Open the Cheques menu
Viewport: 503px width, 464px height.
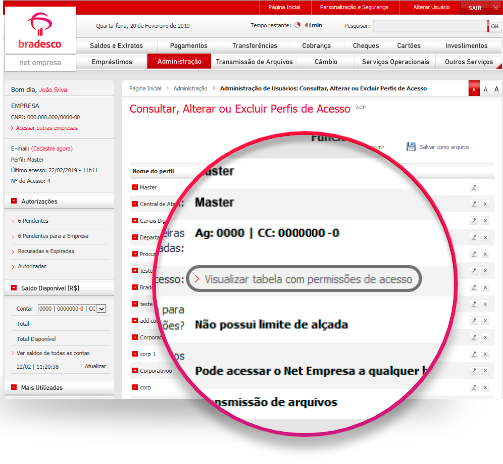(x=366, y=46)
